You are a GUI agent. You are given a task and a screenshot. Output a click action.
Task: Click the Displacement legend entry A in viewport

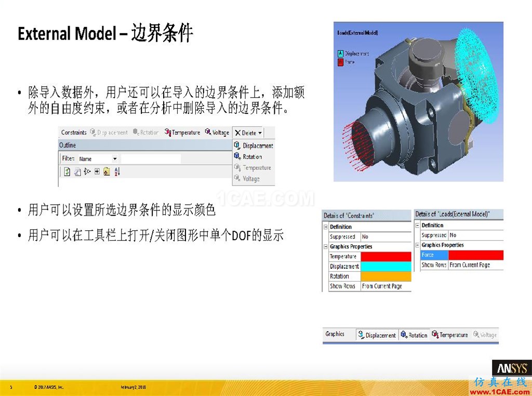coord(353,54)
